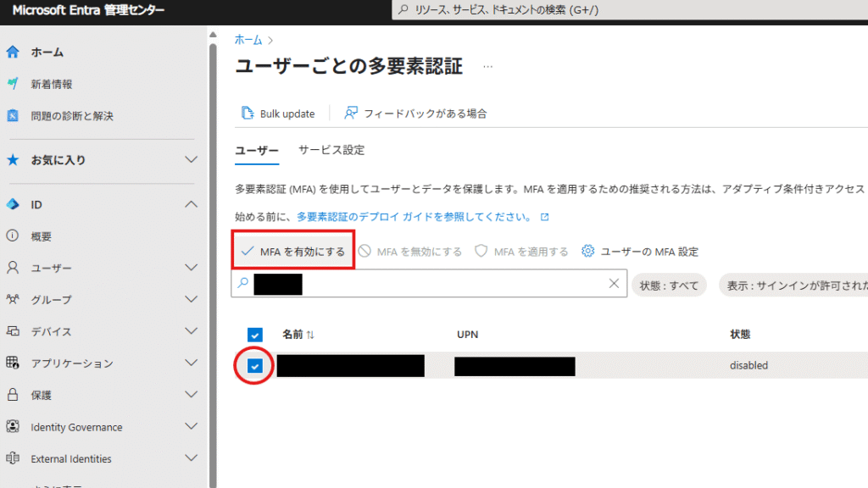Click the Bulk update document icon

[x=247, y=113]
